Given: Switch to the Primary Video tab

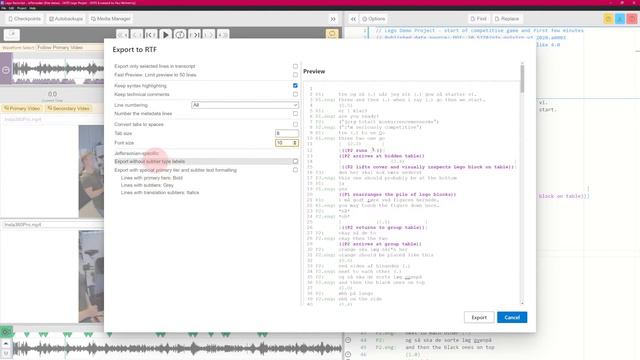Looking at the screenshot, I should pos(22,108).
